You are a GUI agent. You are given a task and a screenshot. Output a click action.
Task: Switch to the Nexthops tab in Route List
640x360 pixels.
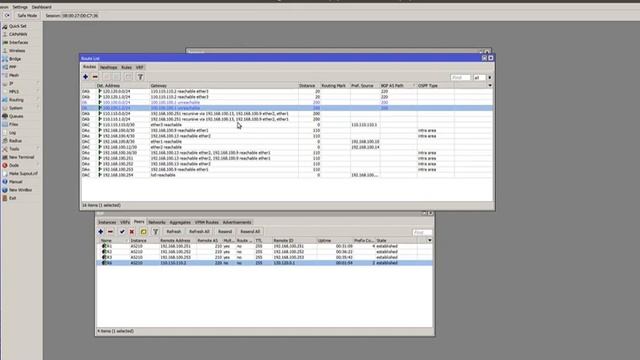(109, 67)
